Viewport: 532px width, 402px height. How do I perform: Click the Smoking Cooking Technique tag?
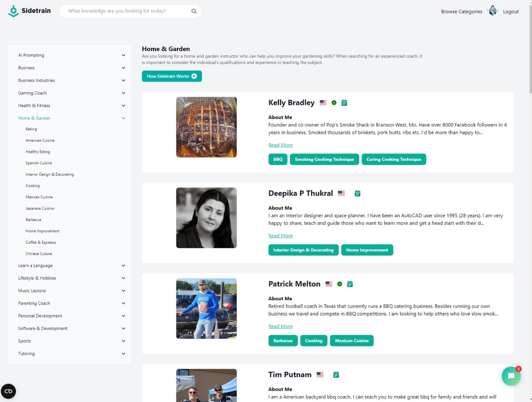pos(324,160)
